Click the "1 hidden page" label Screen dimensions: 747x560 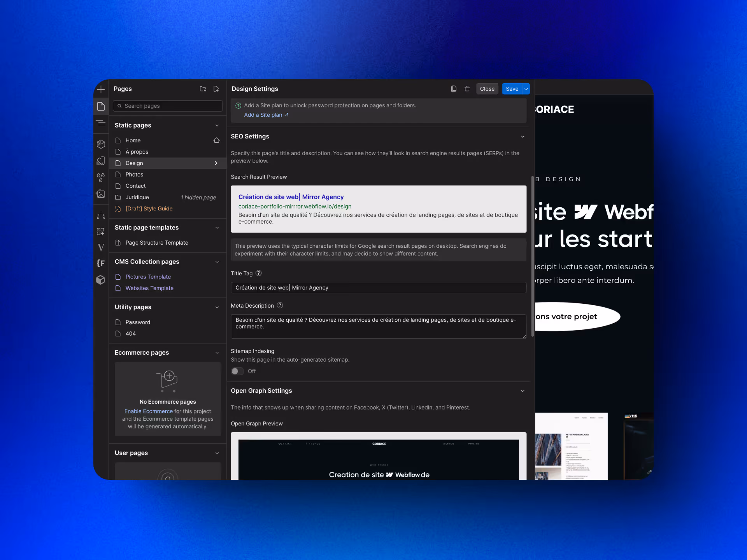(x=198, y=198)
